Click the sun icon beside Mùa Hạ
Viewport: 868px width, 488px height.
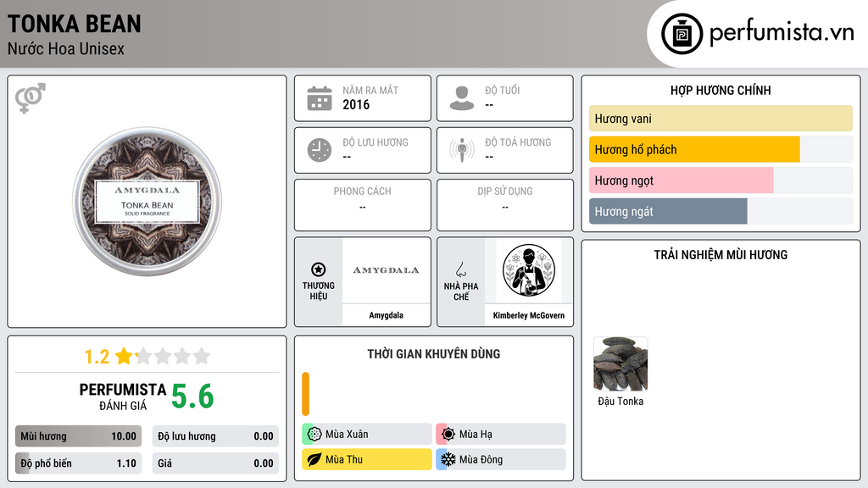pyautogui.click(x=448, y=435)
